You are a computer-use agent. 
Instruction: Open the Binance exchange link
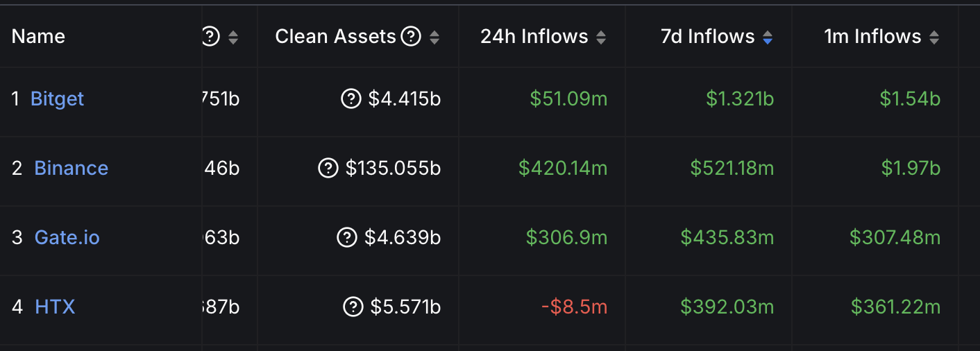point(71,169)
